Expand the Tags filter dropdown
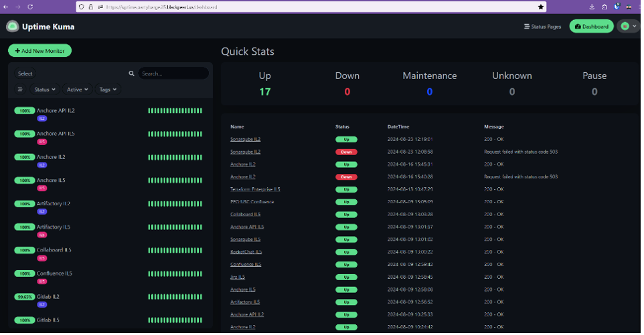The height and width of the screenshot is (335, 644). (x=108, y=90)
